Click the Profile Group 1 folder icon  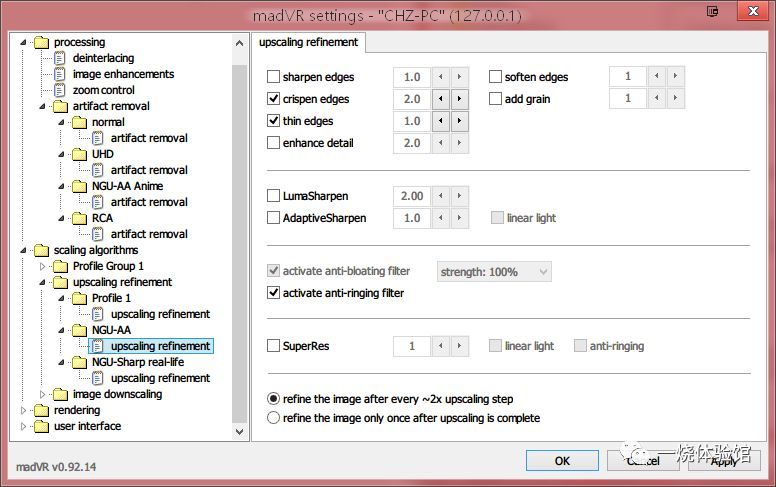point(60,266)
